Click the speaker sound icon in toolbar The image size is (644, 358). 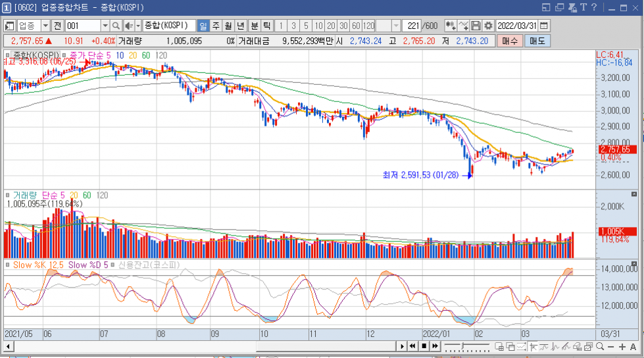(x=128, y=26)
